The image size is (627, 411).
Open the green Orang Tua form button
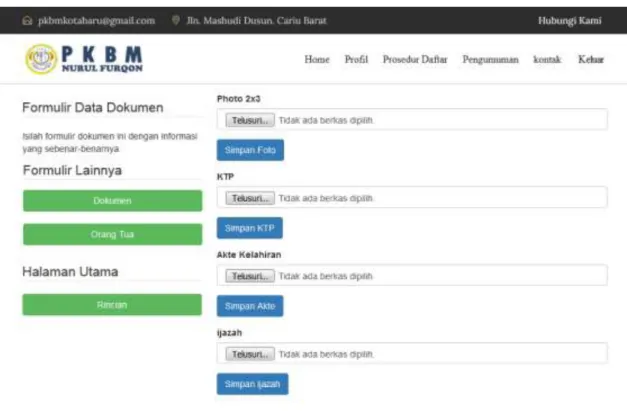click(112, 234)
